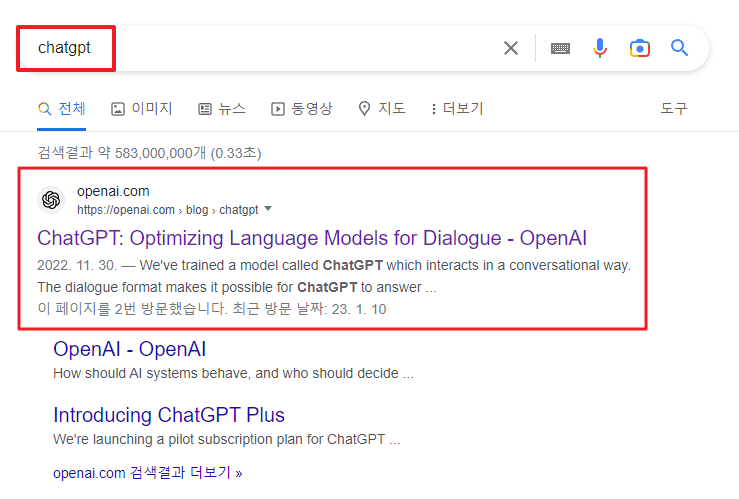The height and width of the screenshot is (499, 739).
Task: Click the text We're launching a pilot subscription plan
Action: (178, 439)
